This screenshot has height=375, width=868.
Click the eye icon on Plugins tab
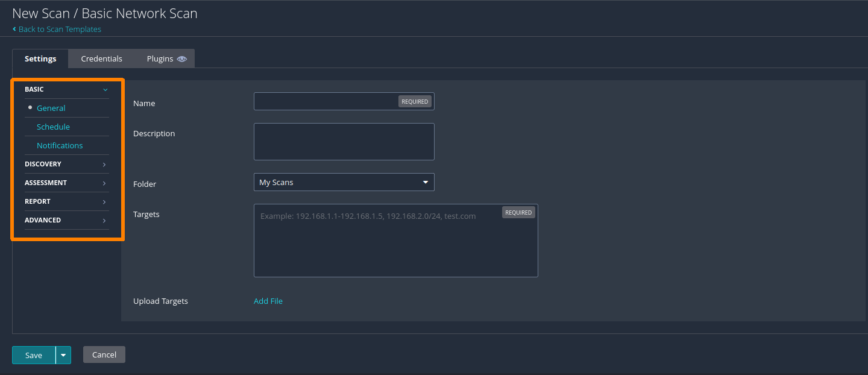click(x=182, y=59)
